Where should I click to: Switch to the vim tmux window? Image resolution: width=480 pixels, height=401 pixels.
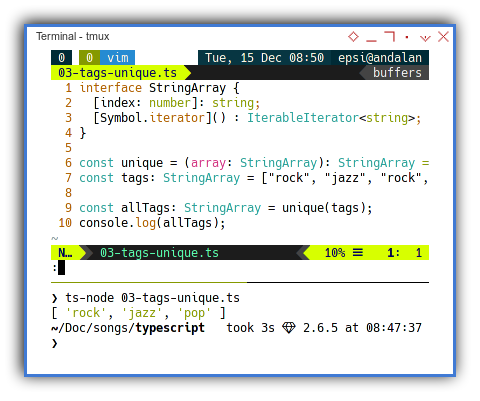click(x=118, y=58)
